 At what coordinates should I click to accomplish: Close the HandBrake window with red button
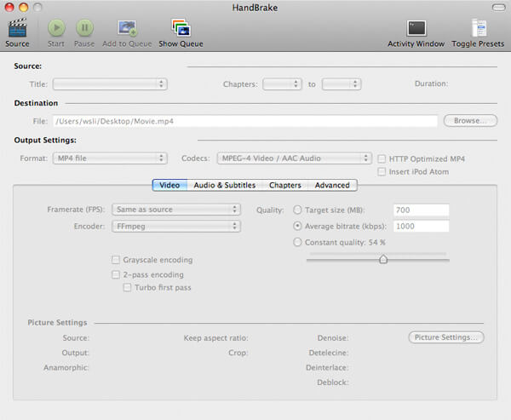tap(9, 7)
